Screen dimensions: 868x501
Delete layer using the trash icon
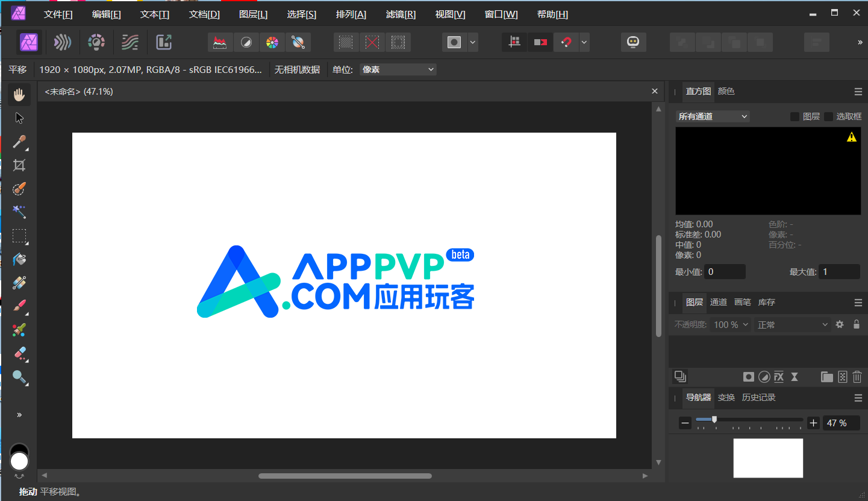857,377
